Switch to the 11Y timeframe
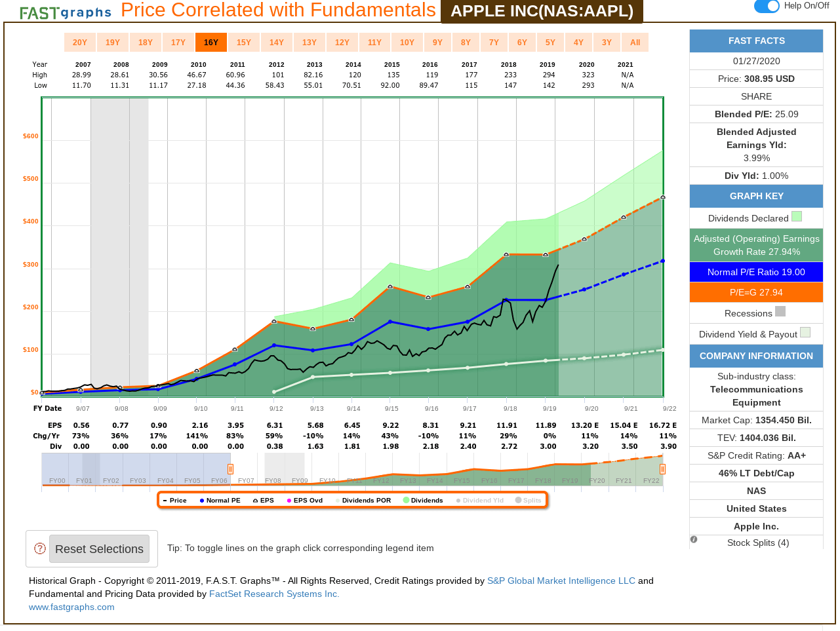Viewport: 840px width, 631px height. click(374, 43)
